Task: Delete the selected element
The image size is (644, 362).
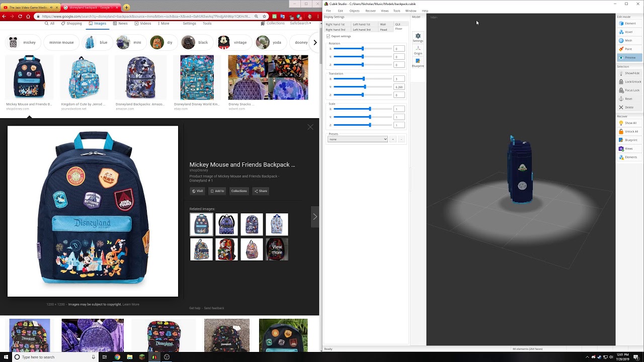Action: (x=629, y=108)
